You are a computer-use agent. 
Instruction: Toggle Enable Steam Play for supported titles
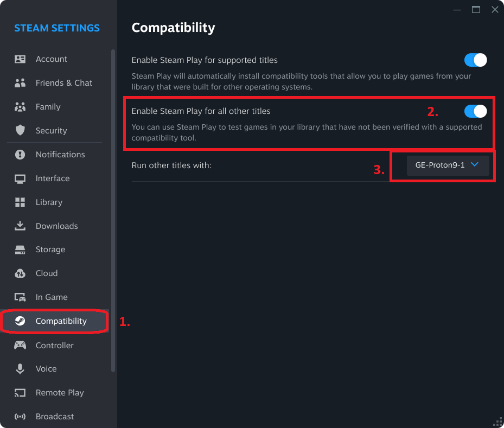click(x=475, y=60)
